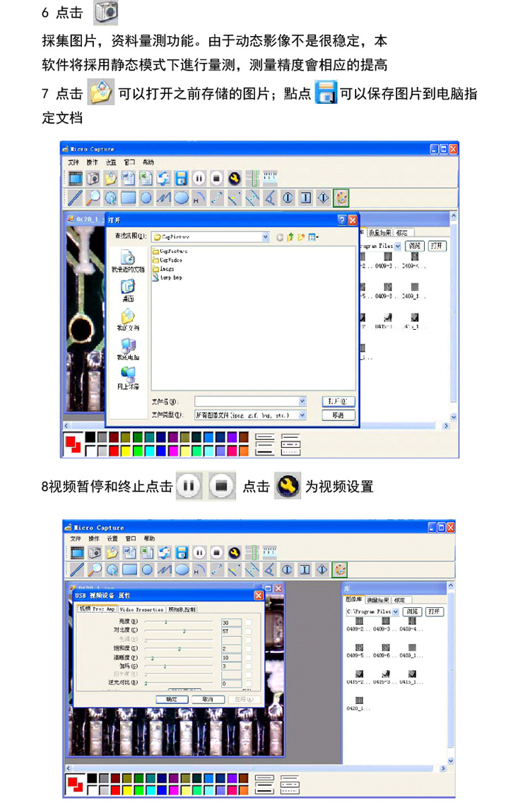Open 设置 menu in window with 打开 dialog

[111, 162]
